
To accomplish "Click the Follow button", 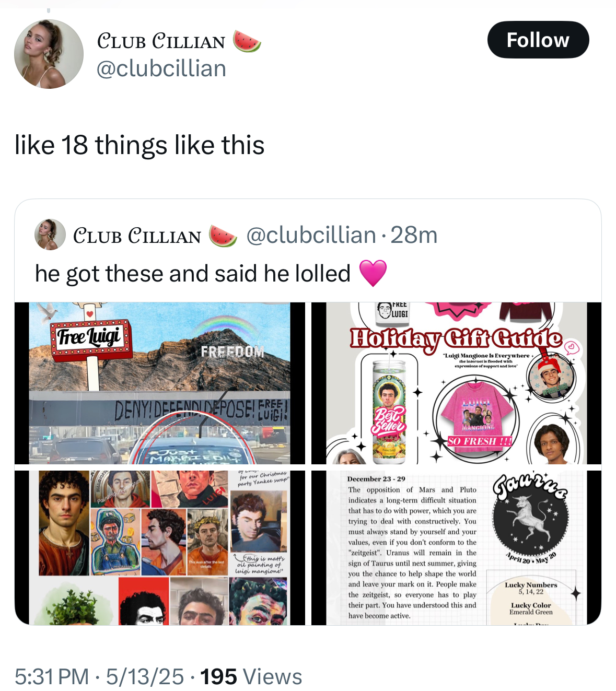I will click(538, 40).
